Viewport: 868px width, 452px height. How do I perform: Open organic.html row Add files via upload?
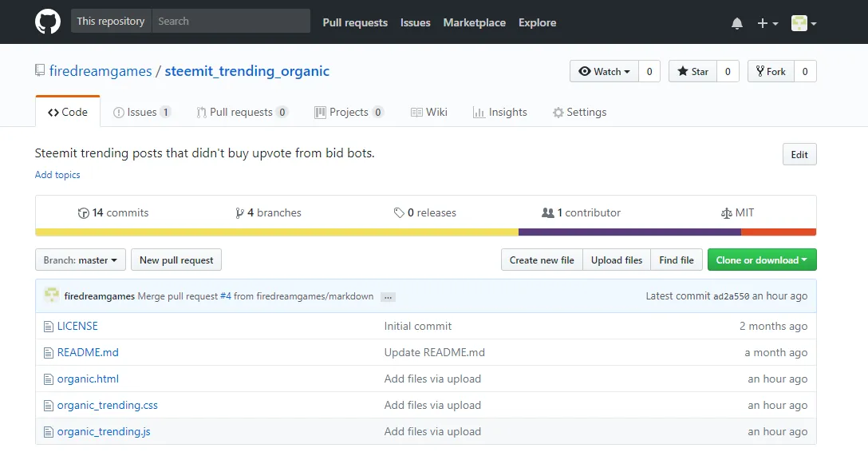[432, 379]
